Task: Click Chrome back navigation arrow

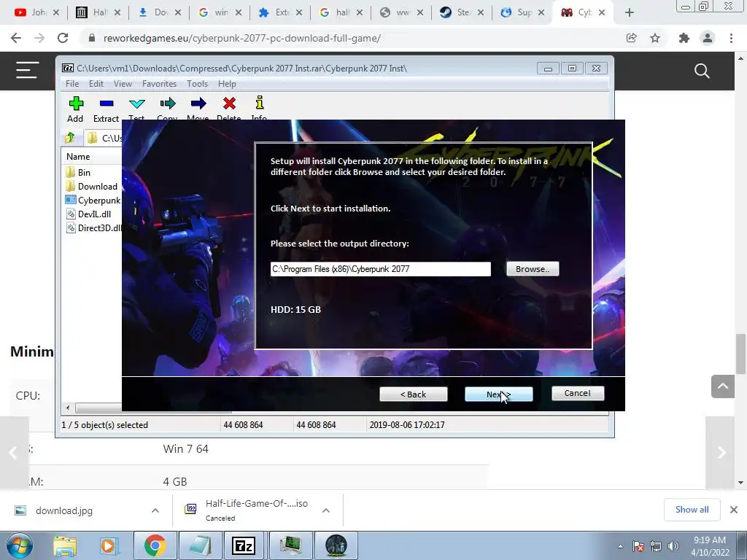Action: (16, 38)
